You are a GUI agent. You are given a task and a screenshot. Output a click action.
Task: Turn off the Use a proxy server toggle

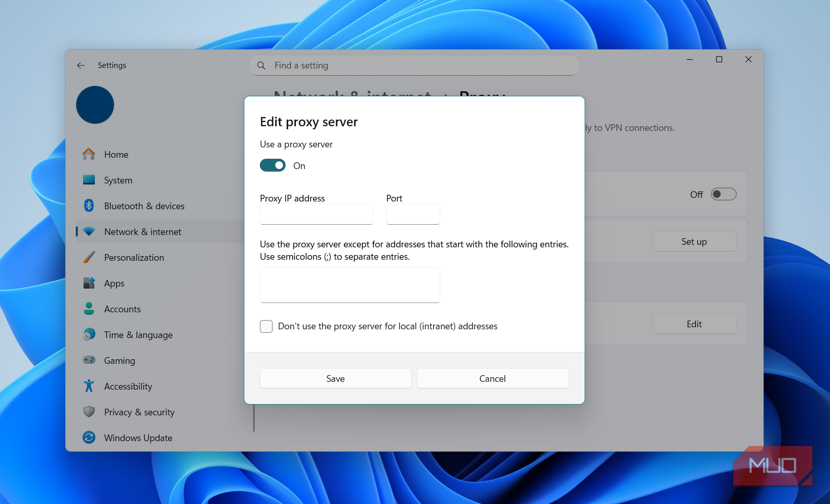(x=273, y=165)
